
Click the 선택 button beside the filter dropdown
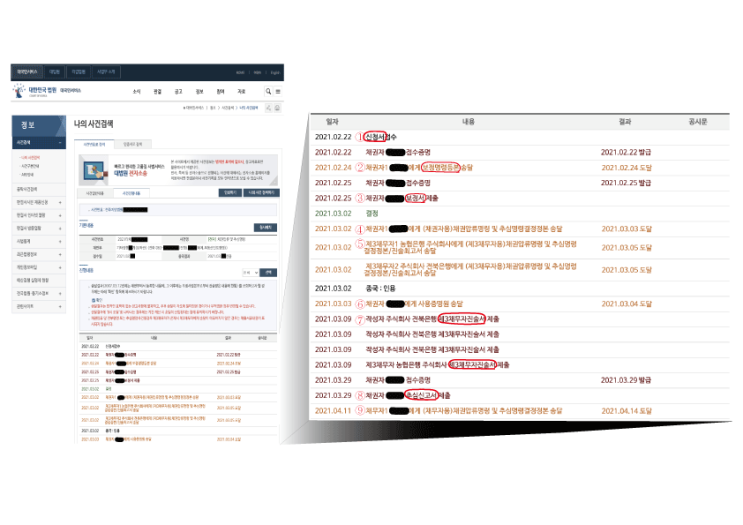[268, 272]
